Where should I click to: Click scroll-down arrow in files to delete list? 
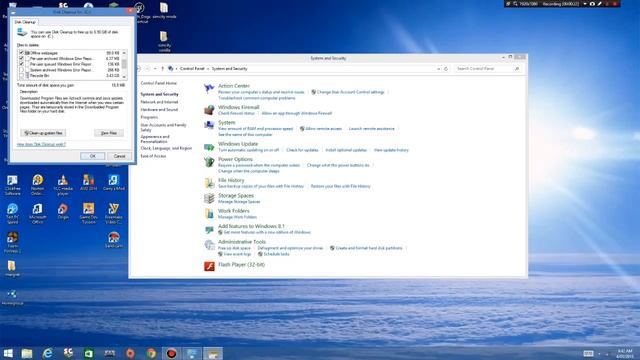click(124, 77)
